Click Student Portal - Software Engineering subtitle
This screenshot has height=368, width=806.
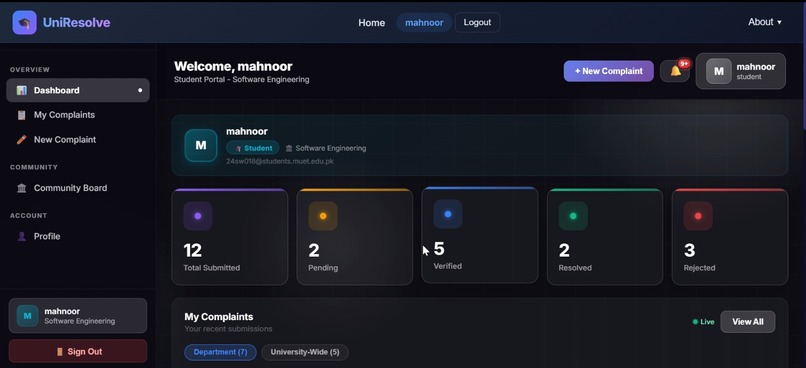click(x=242, y=80)
